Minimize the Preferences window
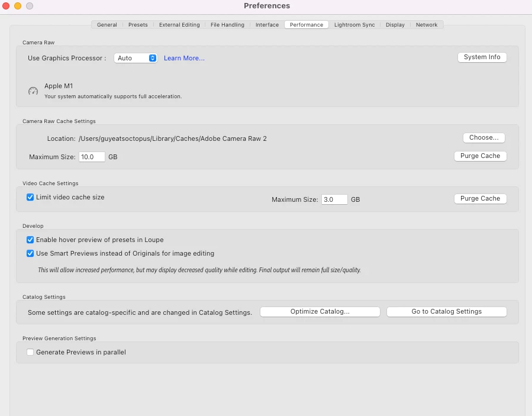The width and height of the screenshot is (532, 416). [x=18, y=6]
